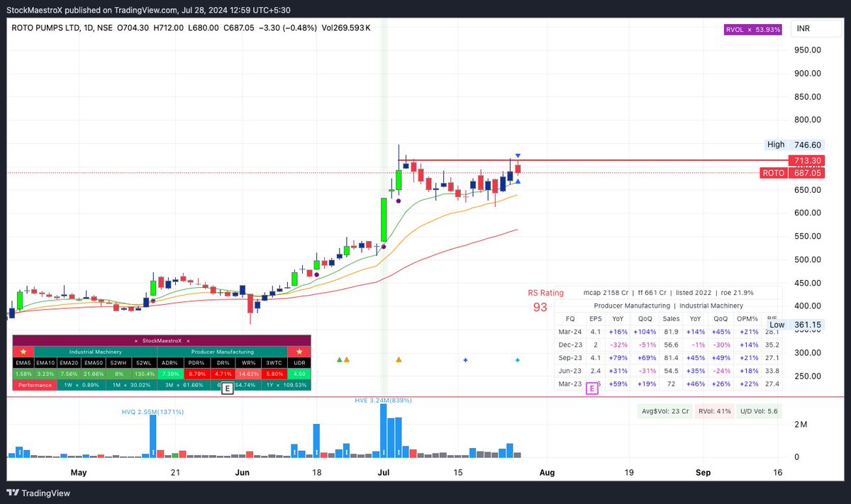Viewport: 851px width, 504px height.
Task: Click the High 746.60 label
Action: point(794,144)
